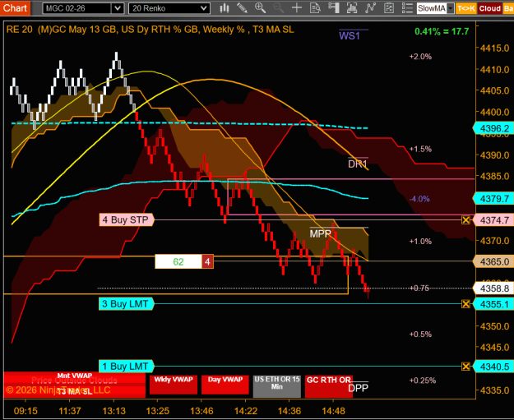The width and height of the screenshot is (514, 420).
Task: Click the Day VWAP red button
Action: pos(225,385)
